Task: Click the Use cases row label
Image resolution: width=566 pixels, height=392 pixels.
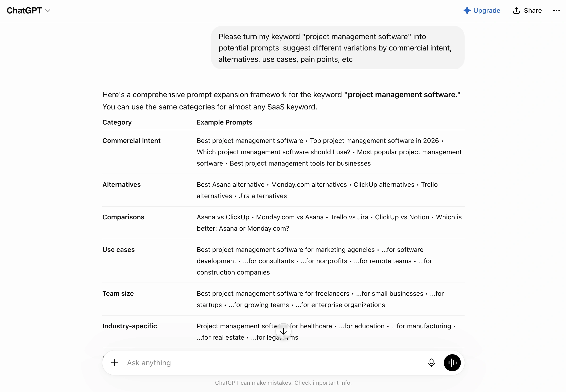Action: [x=118, y=250]
